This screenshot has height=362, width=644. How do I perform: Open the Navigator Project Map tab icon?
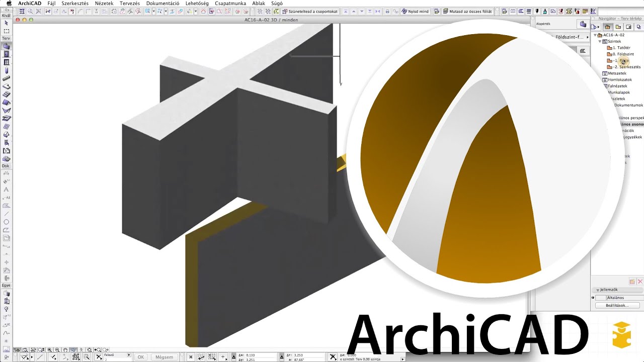(607, 27)
